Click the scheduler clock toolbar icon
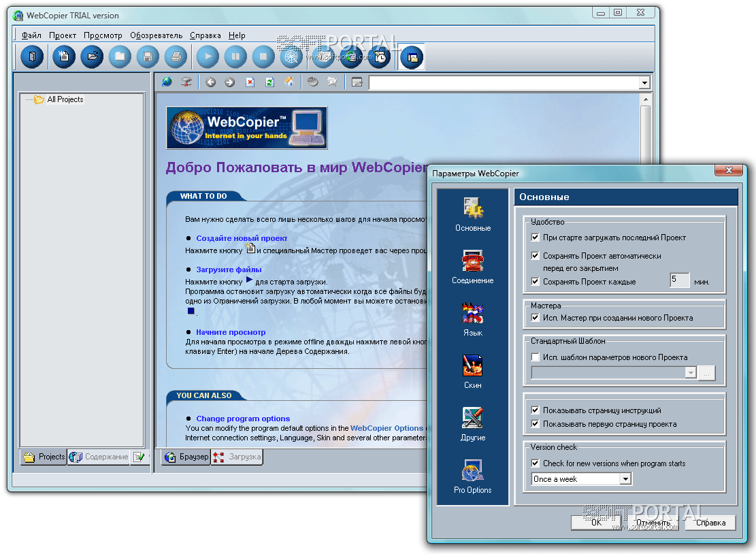This screenshot has height=554, width=756. [x=380, y=57]
